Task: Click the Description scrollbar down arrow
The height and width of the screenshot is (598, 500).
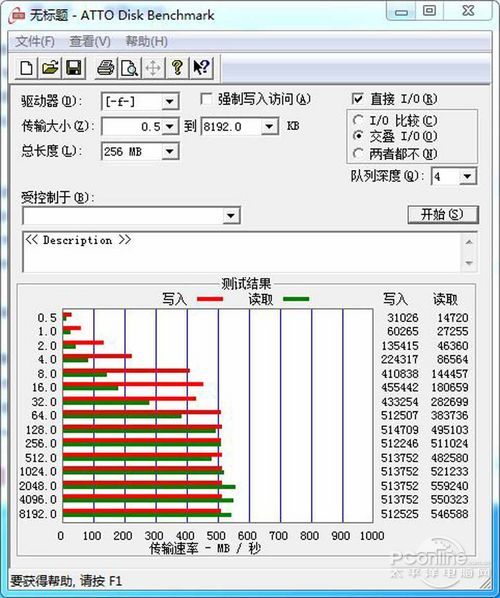Action: click(x=469, y=263)
